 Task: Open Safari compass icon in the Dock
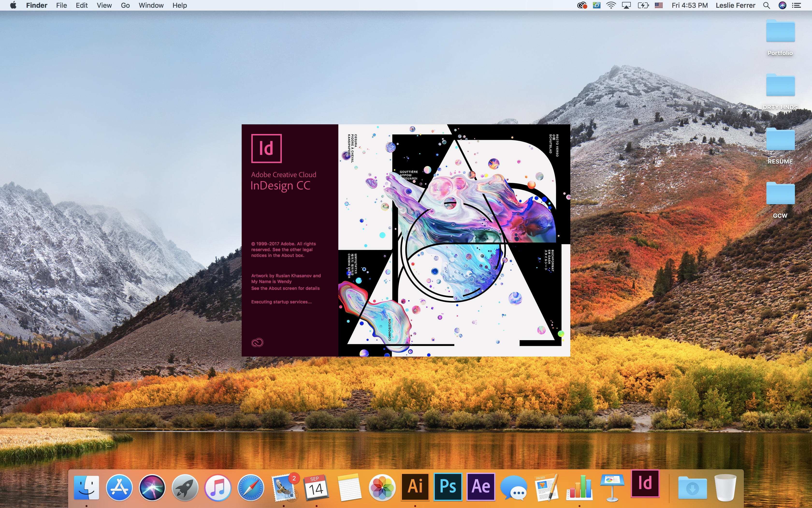(251, 487)
